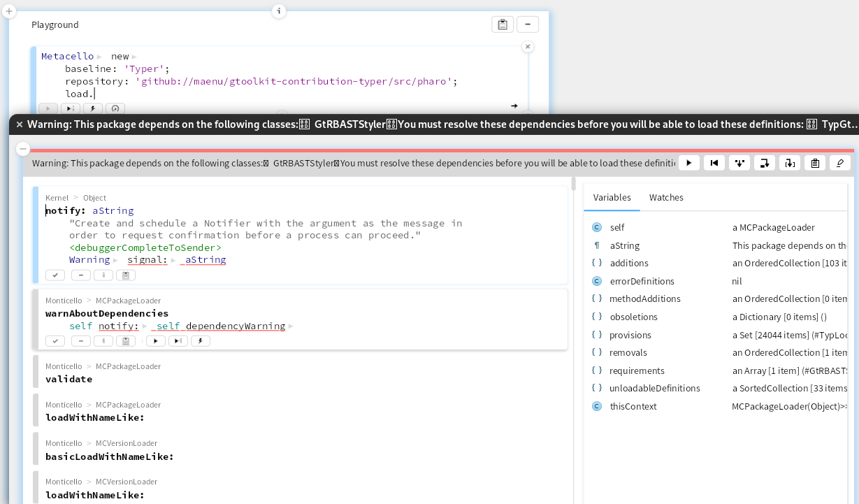Remove the Playground snippet with its x button
859x504 pixels.
[x=528, y=47]
